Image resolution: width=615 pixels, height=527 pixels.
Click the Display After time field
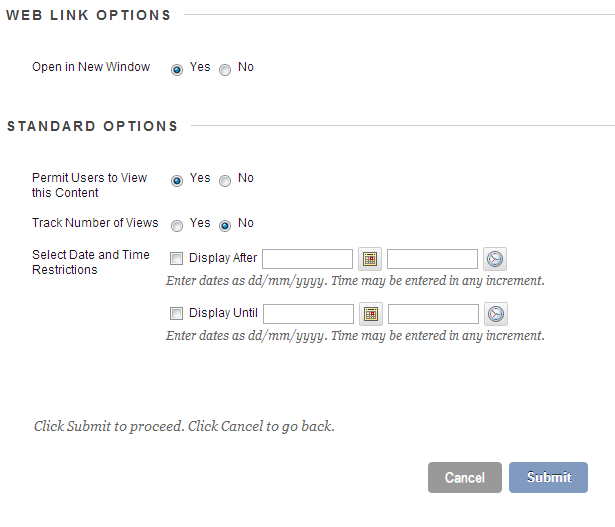432,259
